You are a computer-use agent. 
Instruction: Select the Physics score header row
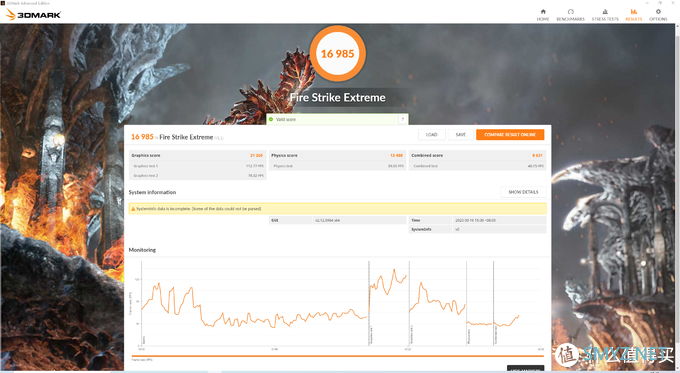click(337, 155)
